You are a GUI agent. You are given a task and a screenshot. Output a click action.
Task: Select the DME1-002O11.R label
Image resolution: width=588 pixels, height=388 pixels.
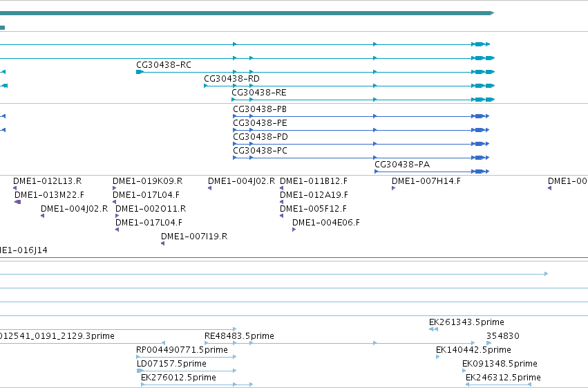[x=151, y=209]
